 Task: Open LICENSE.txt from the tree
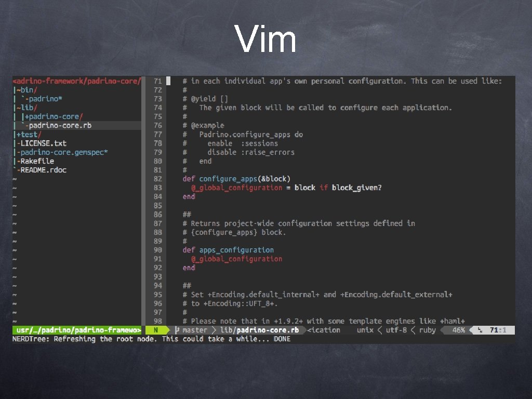pyautogui.click(x=44, y=143)
